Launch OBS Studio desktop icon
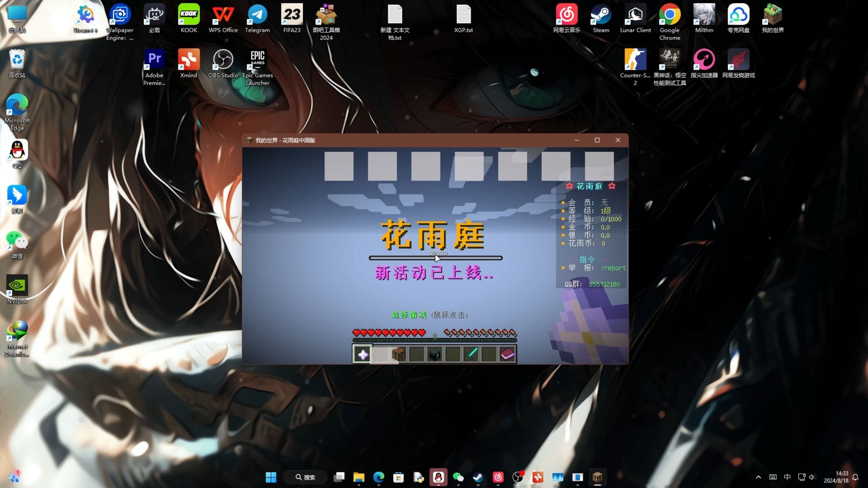Image resolution: width=868 pixels, height=488 pixels. click(223, 64)
